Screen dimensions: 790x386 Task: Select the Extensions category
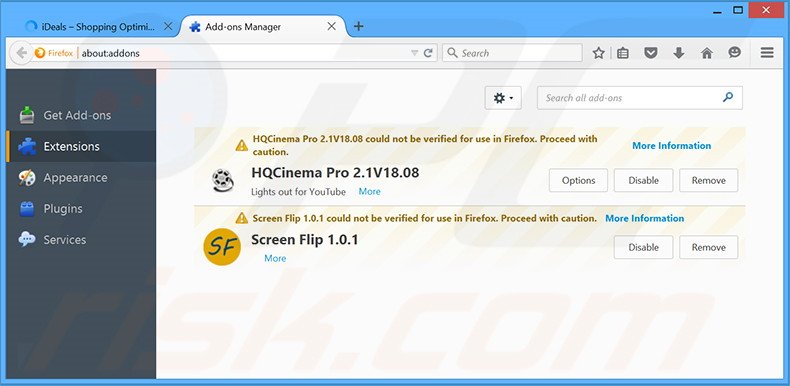(x=81, y=147)
